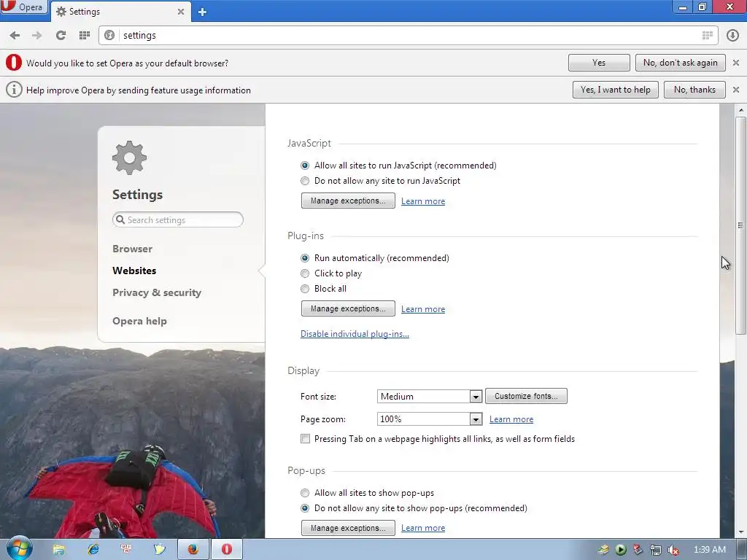Dismiss the default browser prompt bar
Image resolution: width=747 pixels, height=560 pixels.
[x=736, y=63]
